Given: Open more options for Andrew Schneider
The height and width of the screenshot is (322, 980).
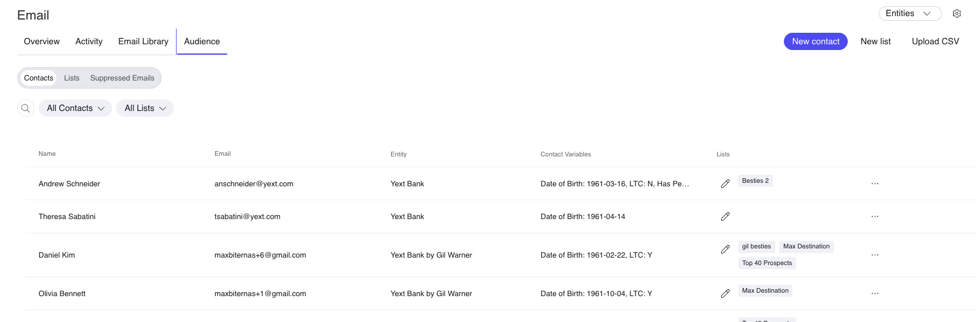Looking at the screenshot, I should point(875,183).
